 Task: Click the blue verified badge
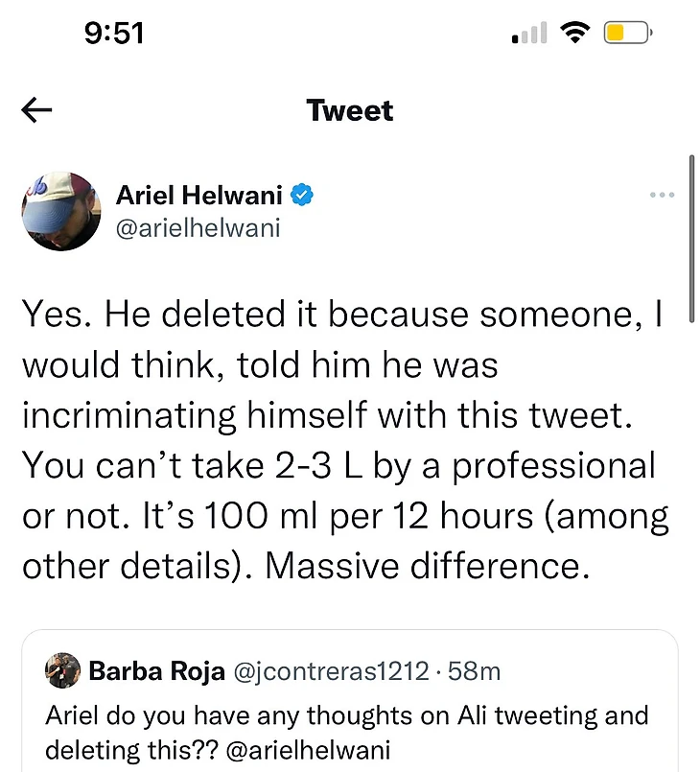(302, 196)
